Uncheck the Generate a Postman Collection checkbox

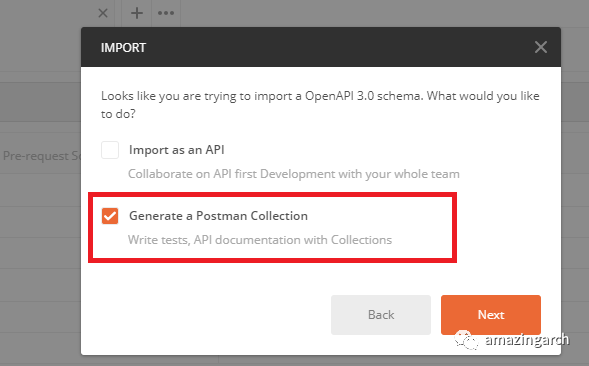point(110,216)
